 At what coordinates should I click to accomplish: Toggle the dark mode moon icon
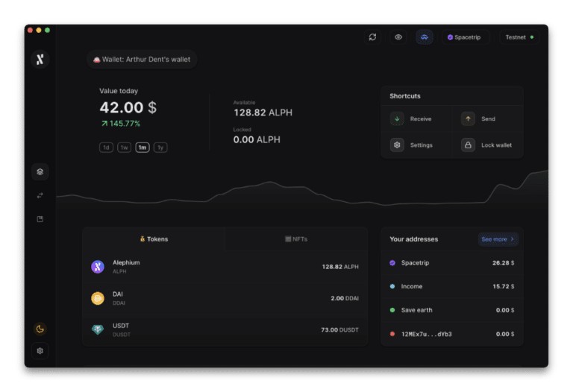click(x=40, y=329)
